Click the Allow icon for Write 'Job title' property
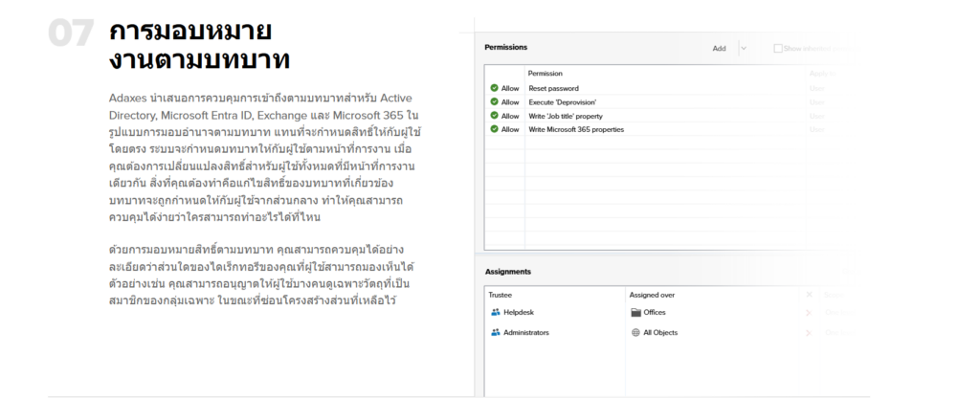980x398 pixels. coord(495,115)
